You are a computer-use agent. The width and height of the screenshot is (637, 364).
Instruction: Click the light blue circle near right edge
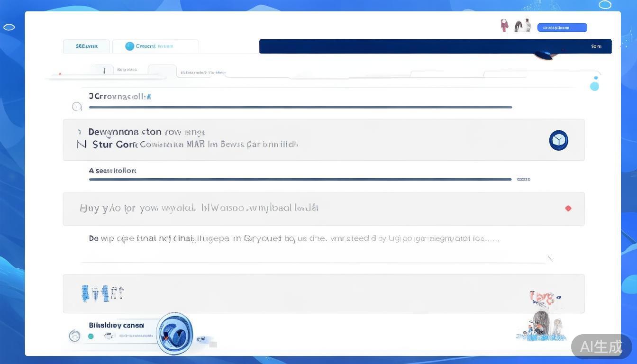(594, 86)
